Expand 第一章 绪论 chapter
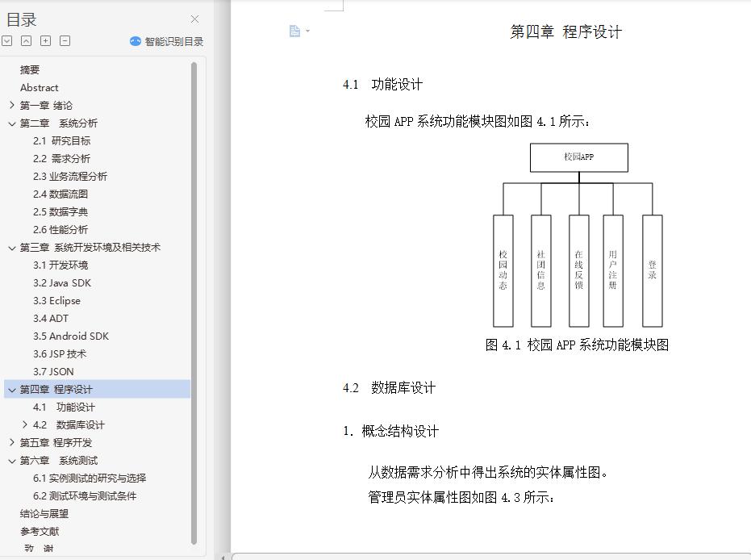This screenshot has width=751, height=560. (x=12, y=105)
